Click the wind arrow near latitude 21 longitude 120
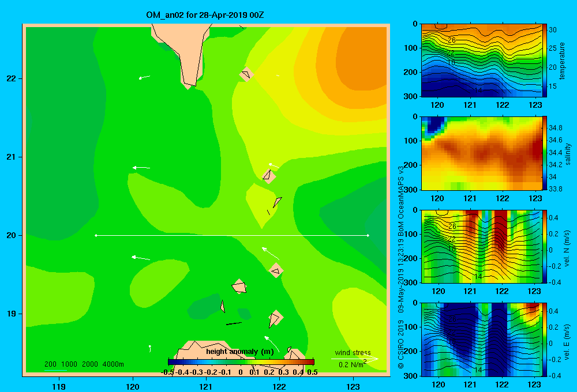Viewport: 577px width, 392px height. pyautogui.click(x=141, y=168)
